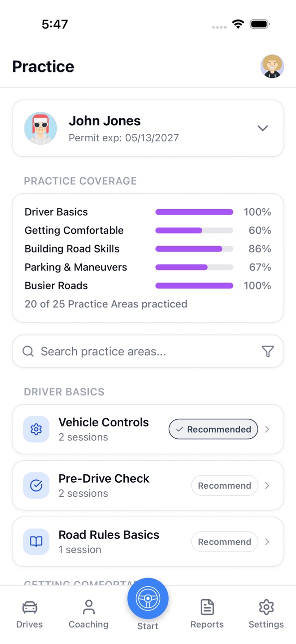Toggle Recommend for Road Rules Basics
The height and width of the screenshot is (644, 296).
coord(225,542)
